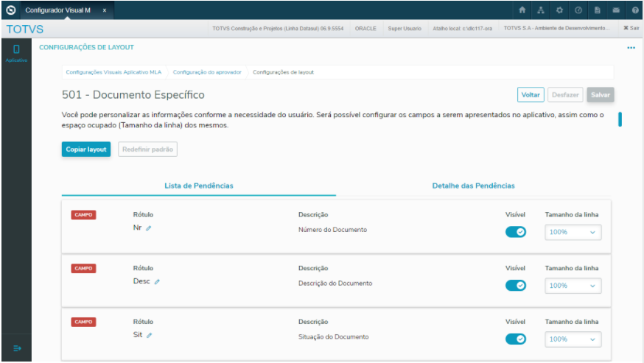This screenshot has height=363, width=644.
Task: Toggle visibility of Número do Documento field
Action: 516,232
